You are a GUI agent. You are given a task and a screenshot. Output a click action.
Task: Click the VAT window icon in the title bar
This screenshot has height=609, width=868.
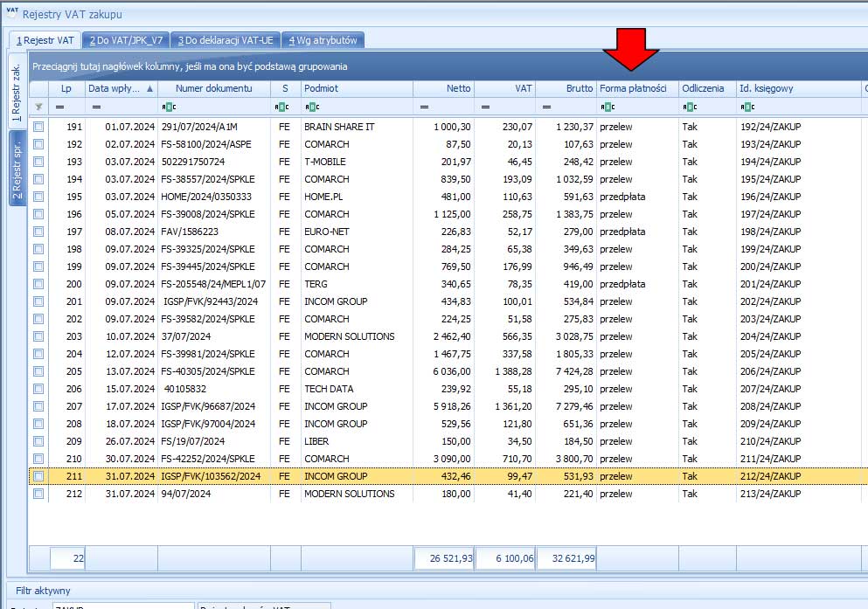click(x=12, y=12)
